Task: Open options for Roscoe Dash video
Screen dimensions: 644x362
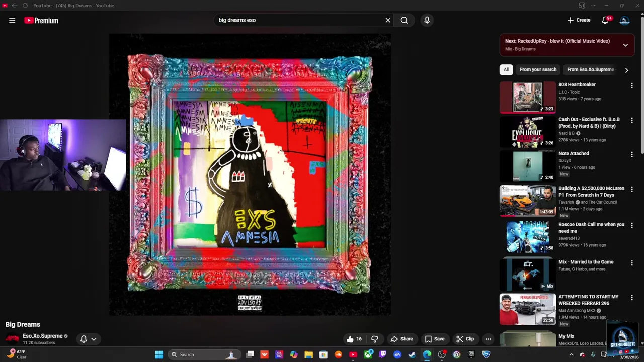Action: pyautogui.click(x=632, y=226)
